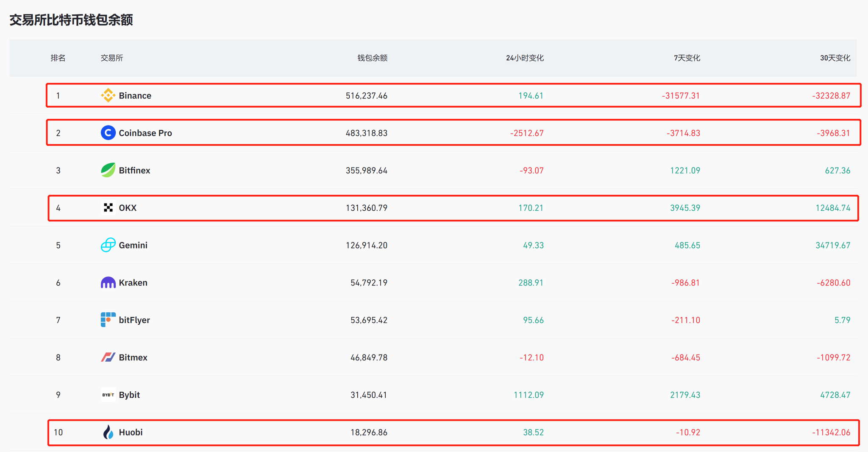The height and width of the screenshot is (452, 868).
Task: Sort by the 7天变化 column header
Action: (687, 58)
